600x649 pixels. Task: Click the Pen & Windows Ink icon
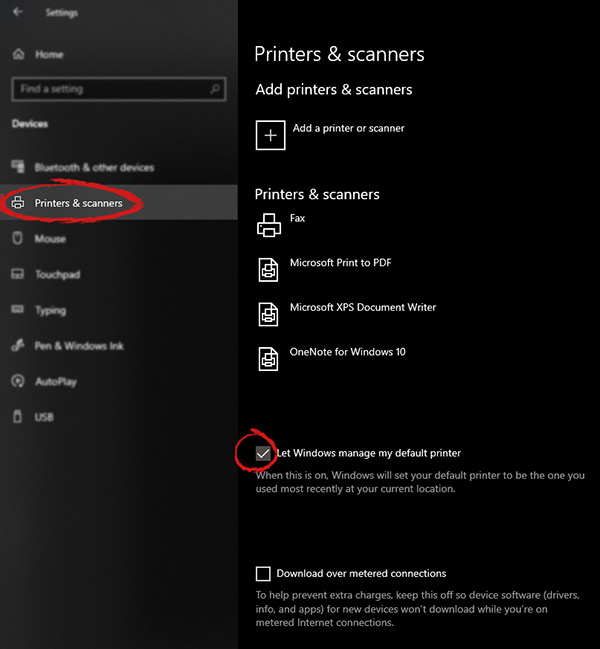coord(17,345)
